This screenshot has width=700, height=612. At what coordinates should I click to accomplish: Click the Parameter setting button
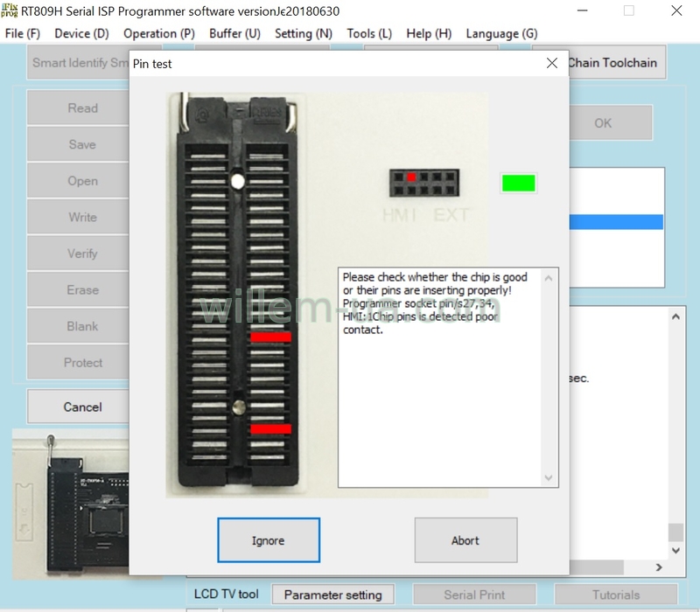[x=333, y=595]
